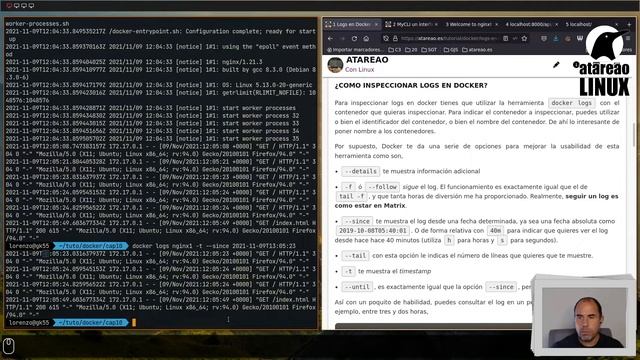
Task: Switch to the 'Logs en Docker' tab
Action: click(x=351, y=24)
